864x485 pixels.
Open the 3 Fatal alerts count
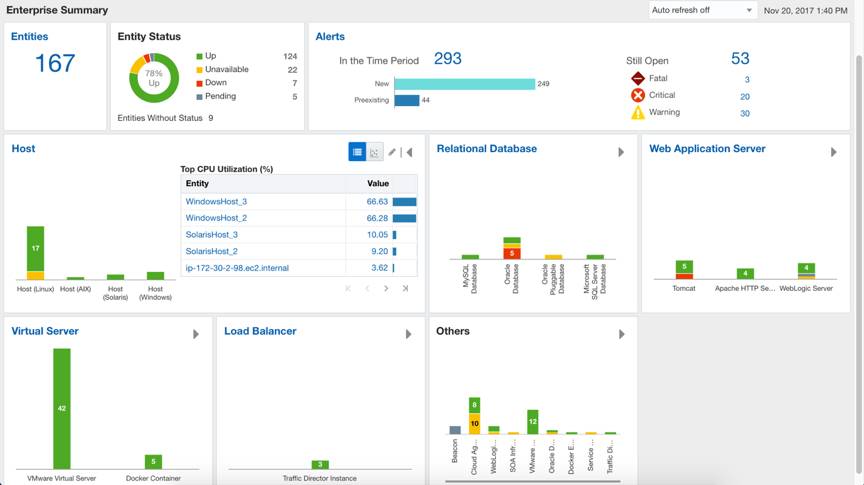pyautogui.click(x=747, y=79)
